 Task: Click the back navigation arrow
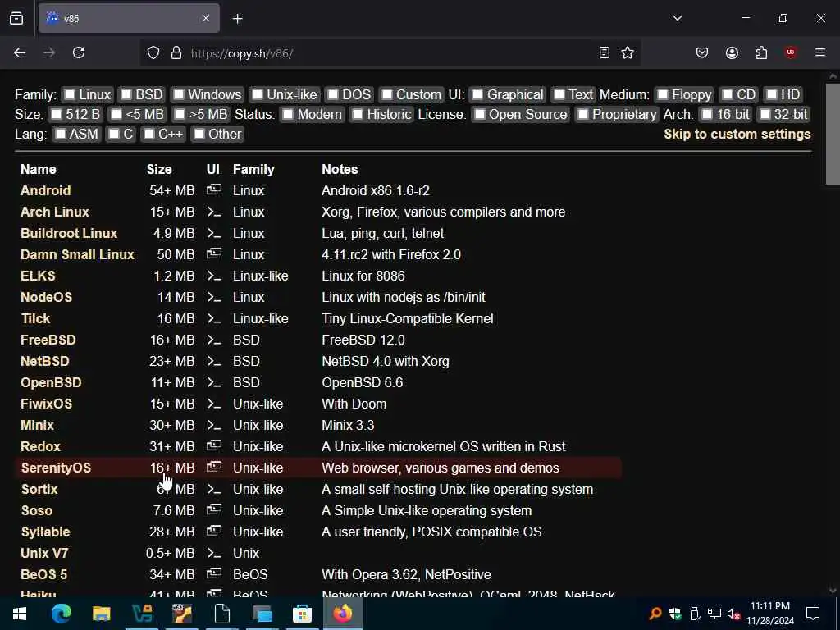20,52
